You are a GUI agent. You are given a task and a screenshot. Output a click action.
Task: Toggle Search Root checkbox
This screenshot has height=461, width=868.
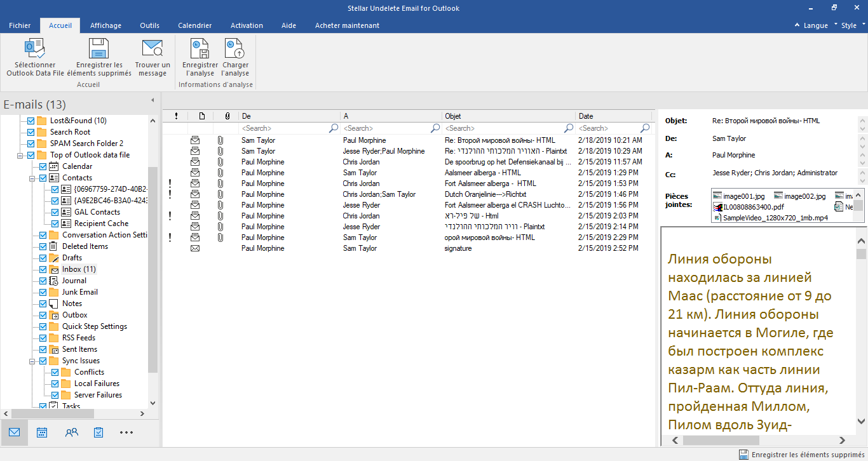coord(31,132)
